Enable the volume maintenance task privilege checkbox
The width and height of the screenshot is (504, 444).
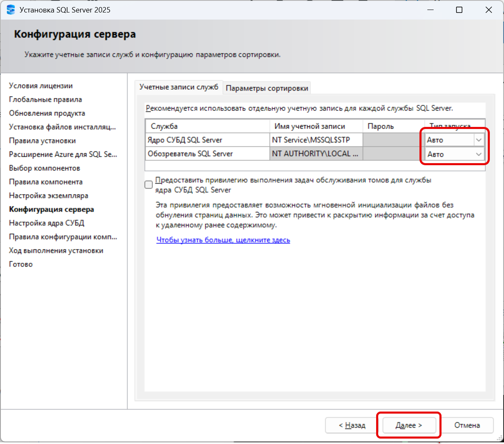149,185
